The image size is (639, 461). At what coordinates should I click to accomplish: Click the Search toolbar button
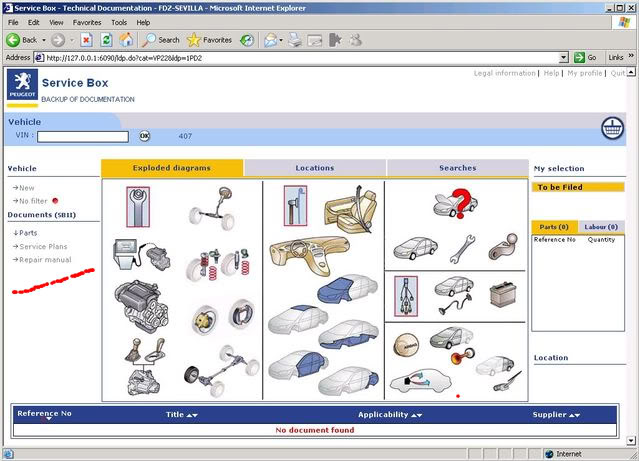click(161, 40)
